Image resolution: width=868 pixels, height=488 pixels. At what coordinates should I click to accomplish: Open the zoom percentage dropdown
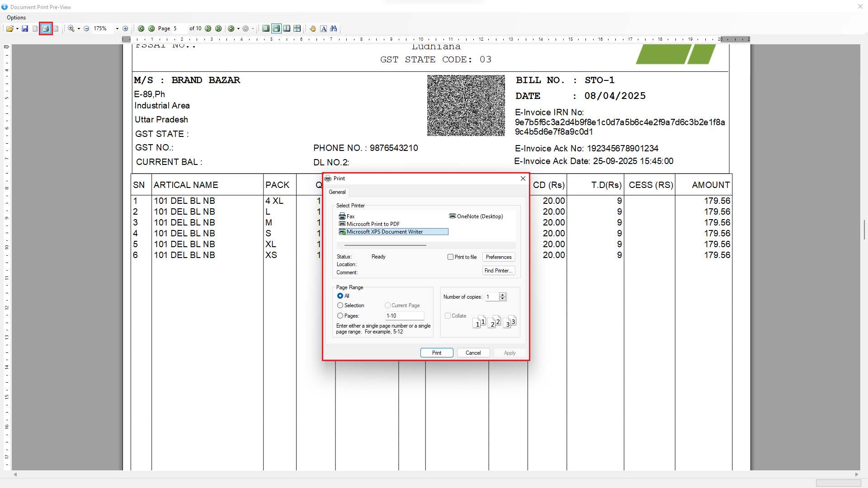pyautogui.click(x=117, y=28)
